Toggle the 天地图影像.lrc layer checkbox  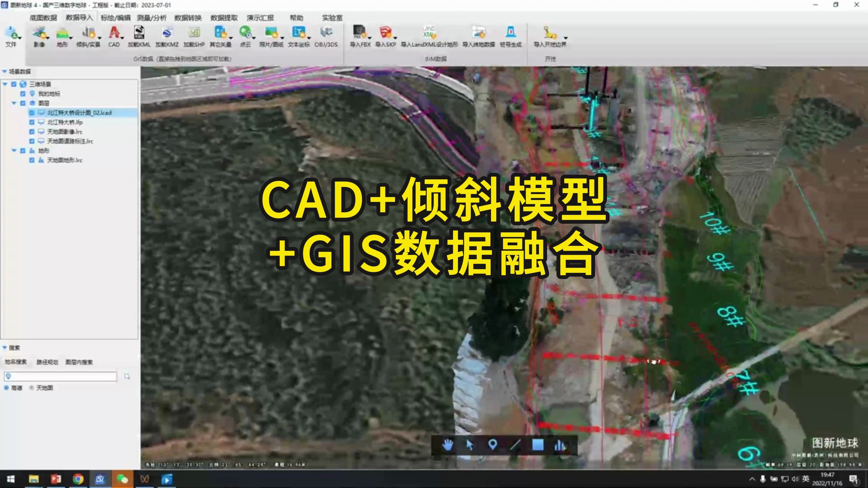pyautogui.click(x=32, y=132)
